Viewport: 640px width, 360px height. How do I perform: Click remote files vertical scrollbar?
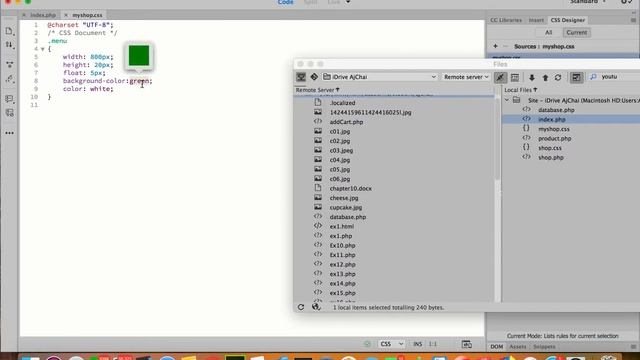pyautogui.click(x=497, y=139)
